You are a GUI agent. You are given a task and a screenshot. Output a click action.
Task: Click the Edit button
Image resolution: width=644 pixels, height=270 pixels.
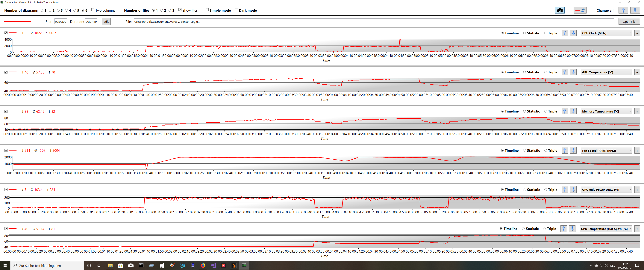pyautogui.click(x=106, y=22)
